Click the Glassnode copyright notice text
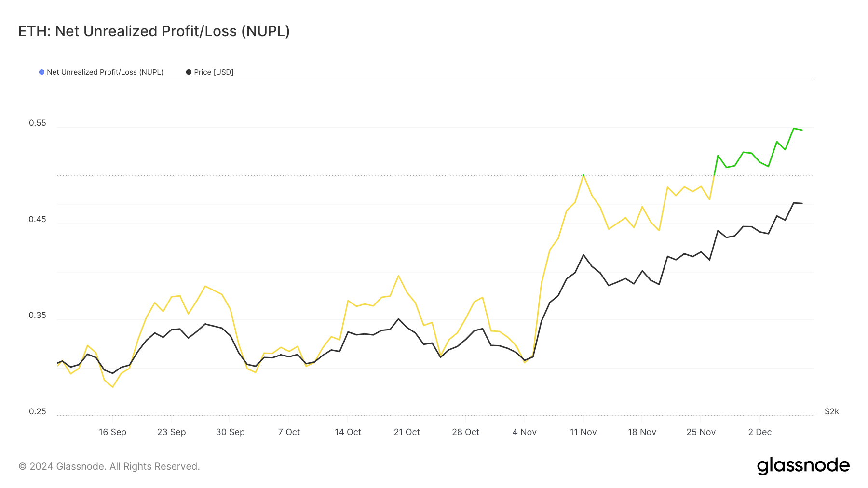This screenshot has height=488, width=868. 109,466
